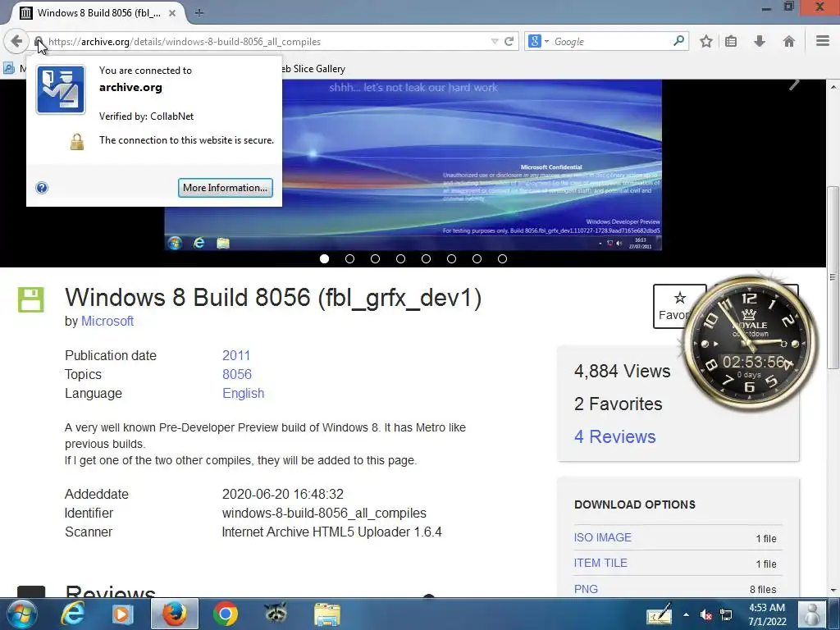This screenshot has width=840, height=630.
Task: Open a new tab with plus button
Action: click(x=199, y=13)
